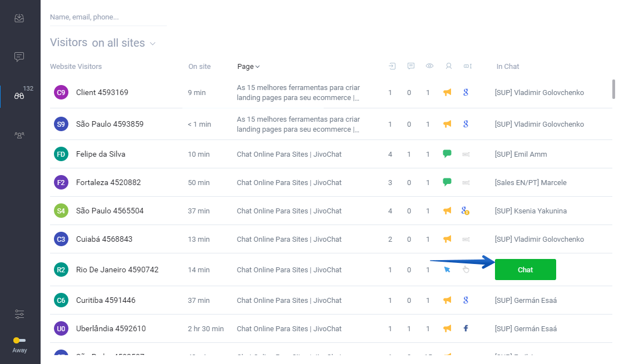
Task: Select visitor name São Paulo 4593859
Action: (x=110, y=124)
